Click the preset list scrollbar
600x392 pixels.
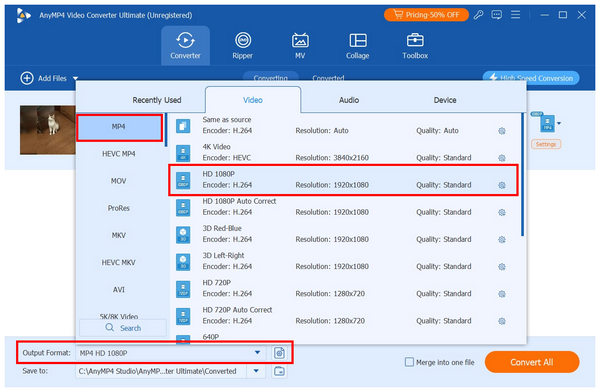click(522, 175)
